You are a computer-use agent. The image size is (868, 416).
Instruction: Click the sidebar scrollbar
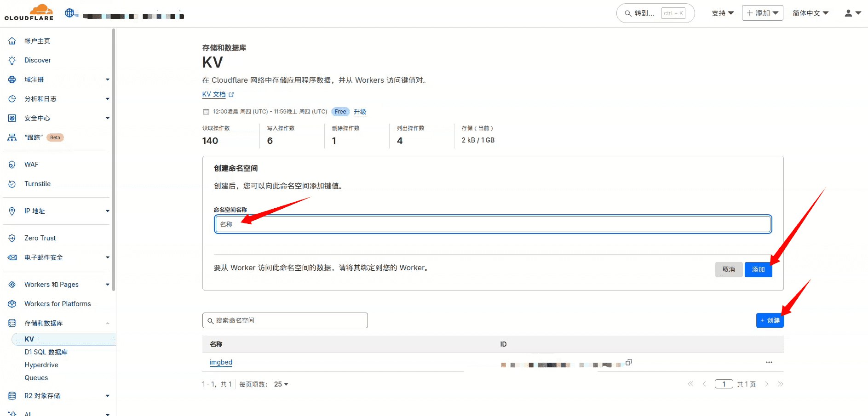113,159
